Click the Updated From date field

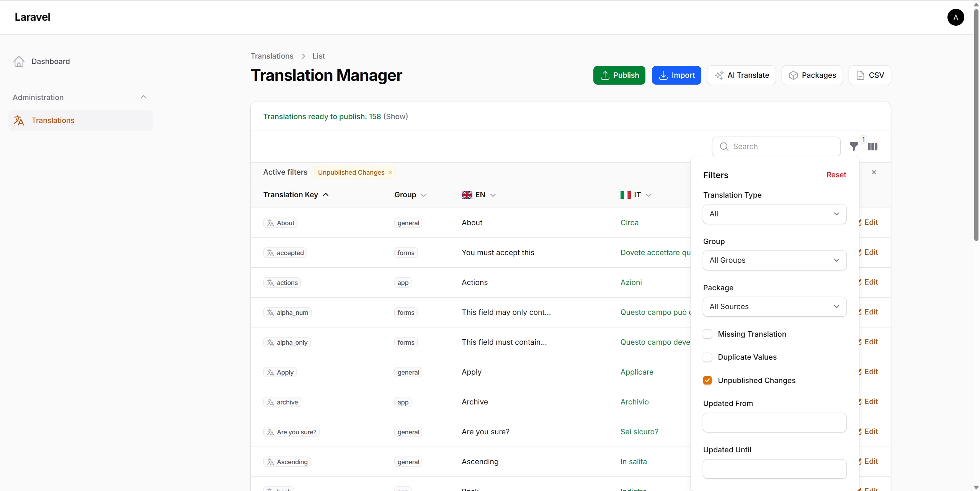tap(774, 422)
